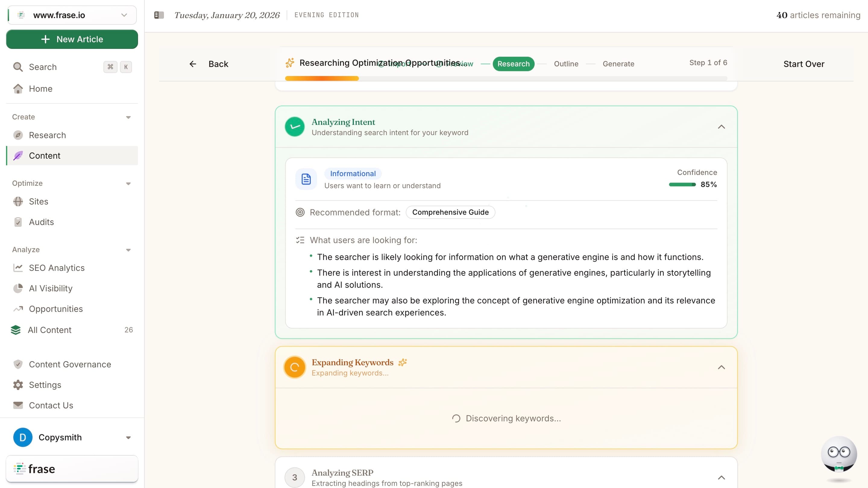
Task: Open the Copysmith account dropdown
Action: coord(128,437)
